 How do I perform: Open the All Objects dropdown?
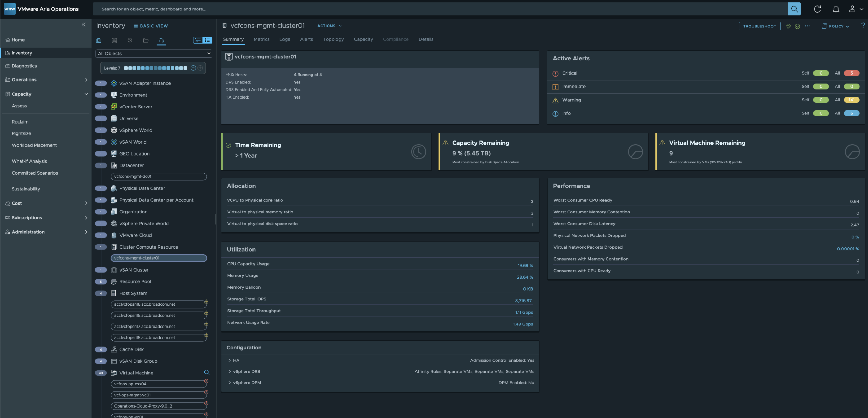point(154,53)
